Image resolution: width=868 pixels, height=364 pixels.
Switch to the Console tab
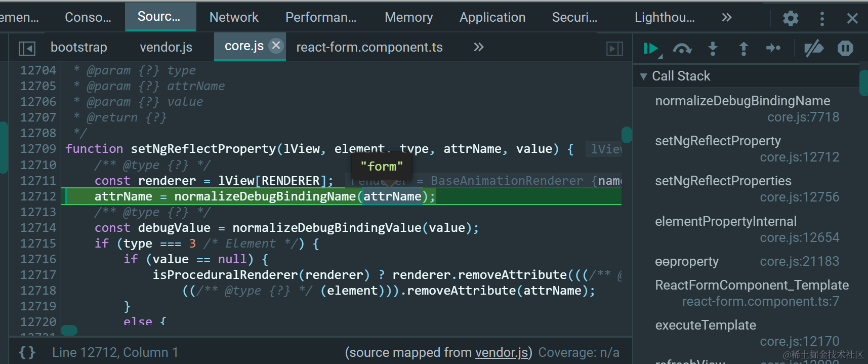click(88, 18)
